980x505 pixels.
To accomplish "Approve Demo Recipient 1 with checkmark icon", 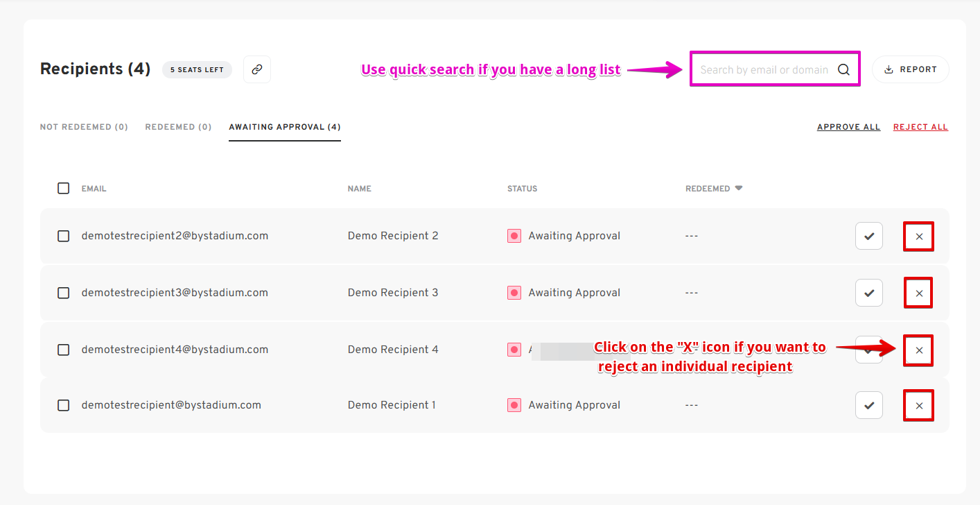I will point(868,405).
